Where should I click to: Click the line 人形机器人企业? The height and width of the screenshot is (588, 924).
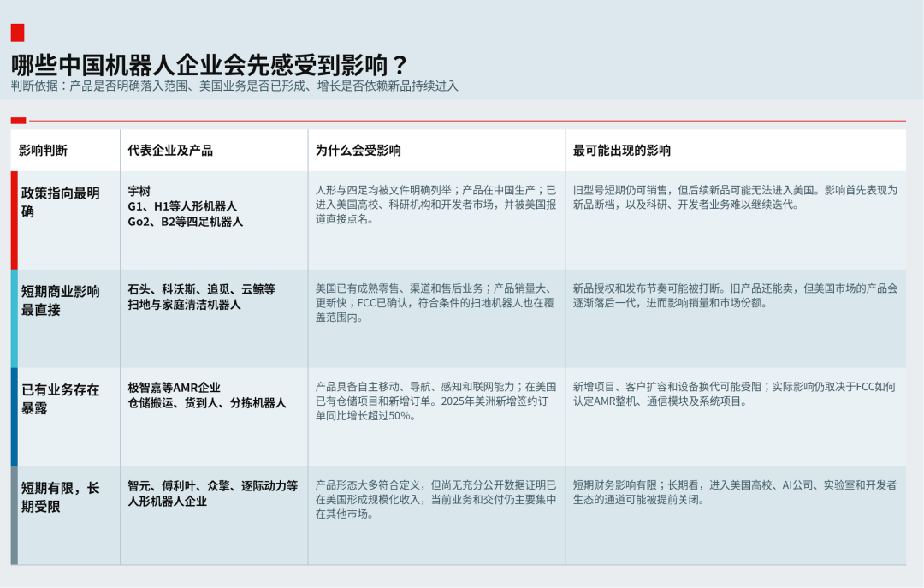pyautogui.click(x=168, y=502)
